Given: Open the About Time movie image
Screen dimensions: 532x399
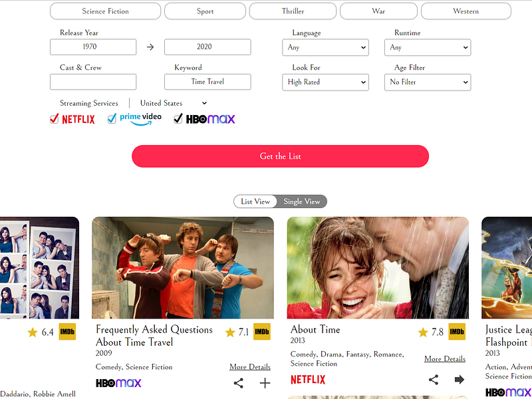Looking at the screenshot, I should point(378,268).
